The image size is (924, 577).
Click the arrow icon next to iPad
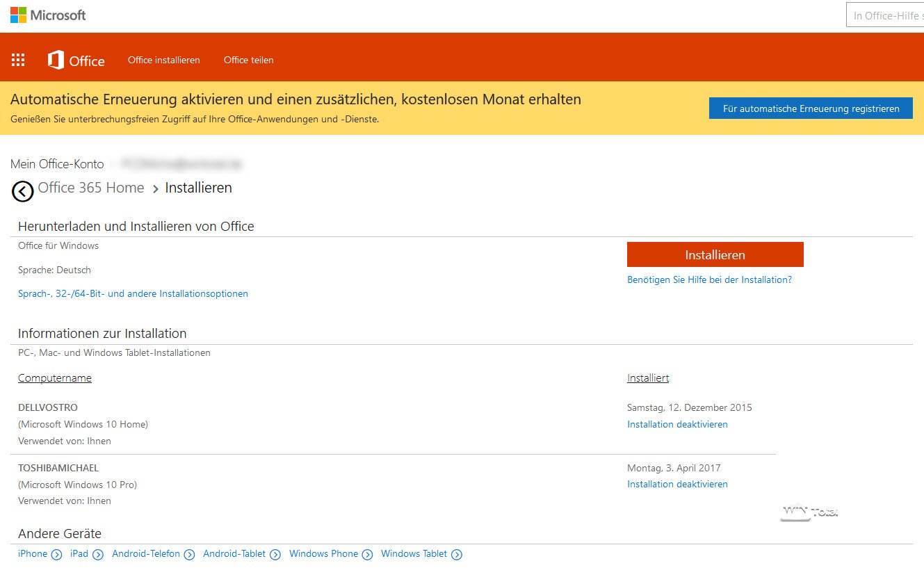98,555
